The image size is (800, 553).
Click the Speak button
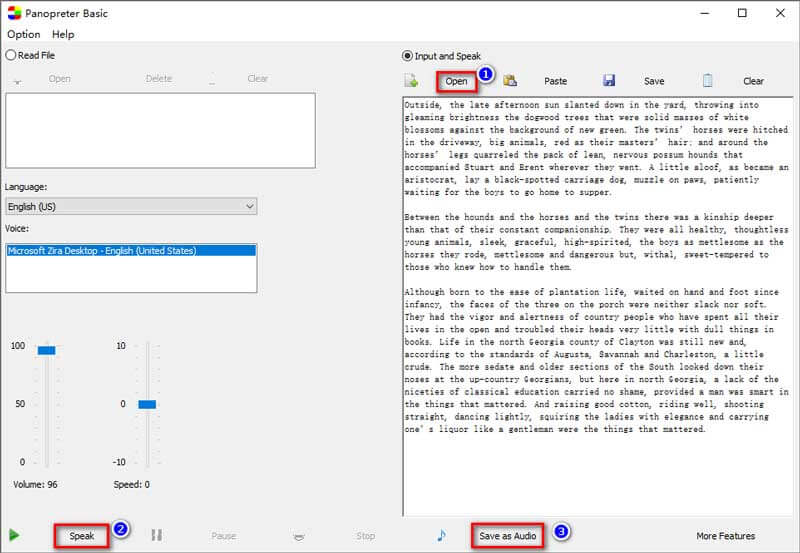pyautogui.click(x=82, y=536)
